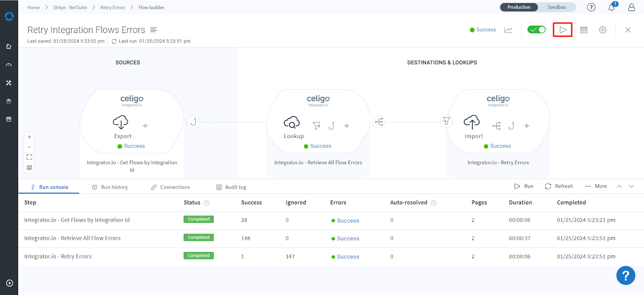This screenshot has width=644, height=295.
Task: Open the flow schedule calendar icon
Action: click(584, 30)
